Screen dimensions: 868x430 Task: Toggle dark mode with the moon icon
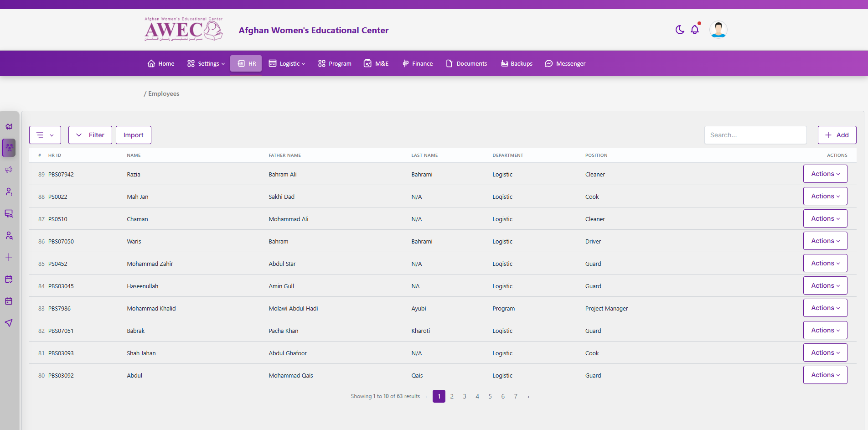(x=679, y=29)
